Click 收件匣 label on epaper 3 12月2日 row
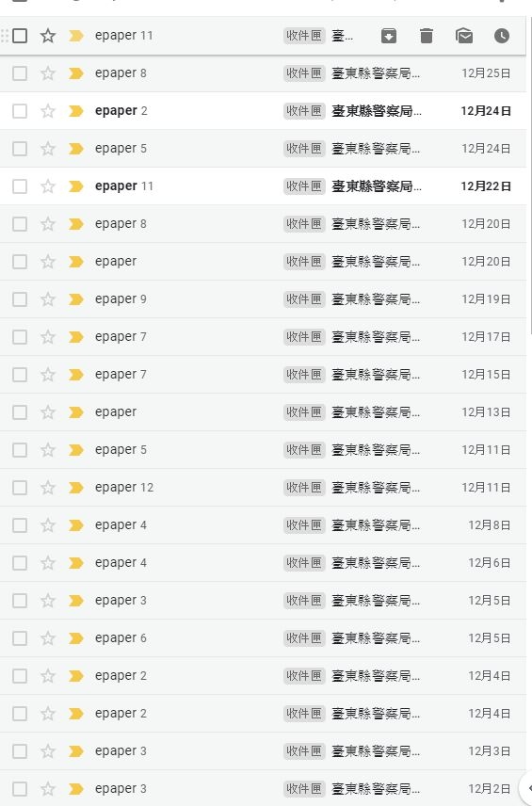This screenshot has width=532, height=806. coord(304,788)
